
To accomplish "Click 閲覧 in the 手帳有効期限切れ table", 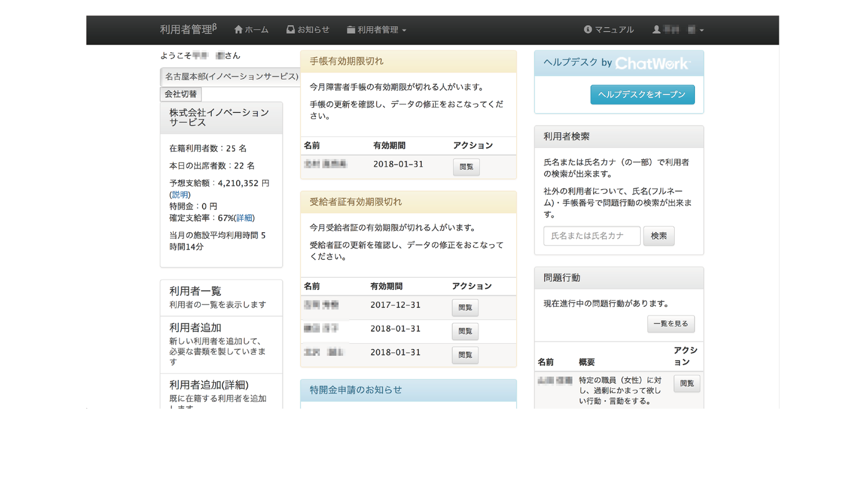I will pyautogui.click(x=466, y=167).
